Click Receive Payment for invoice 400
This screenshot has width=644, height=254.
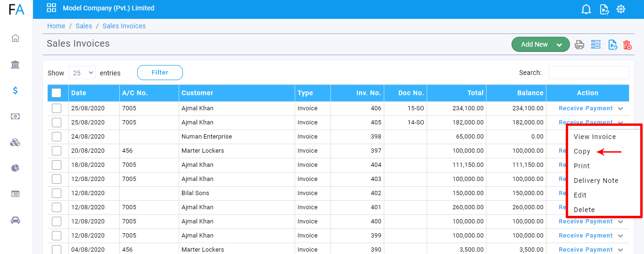click(586, 221)
